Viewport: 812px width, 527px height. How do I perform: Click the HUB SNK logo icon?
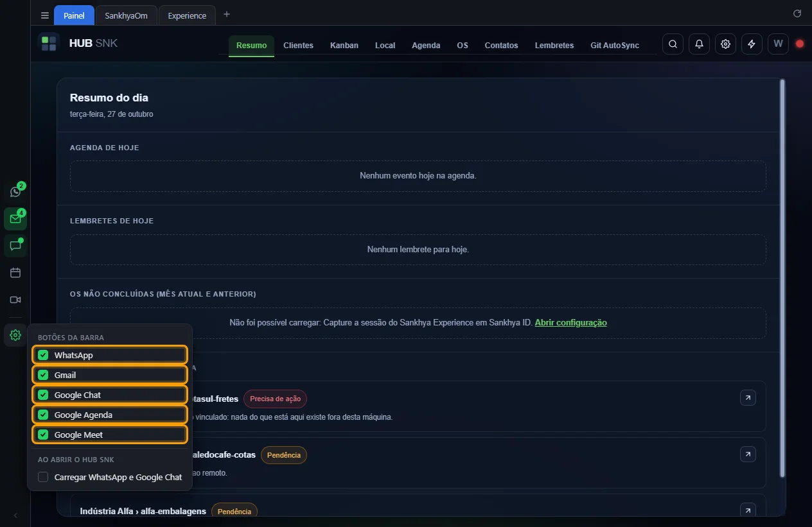pyautogui.click(x=49, y=44)
